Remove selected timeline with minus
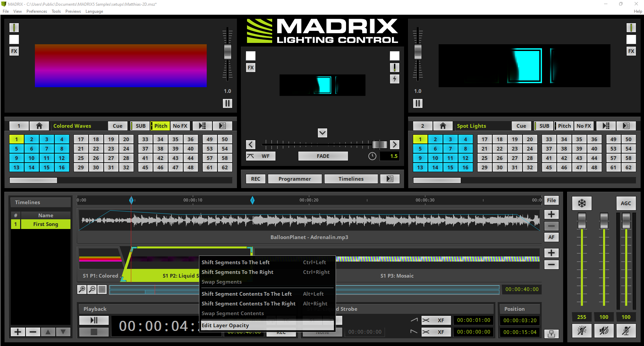Image resolution: width=644 pixels, height=346 pixels. coord(33,332)
